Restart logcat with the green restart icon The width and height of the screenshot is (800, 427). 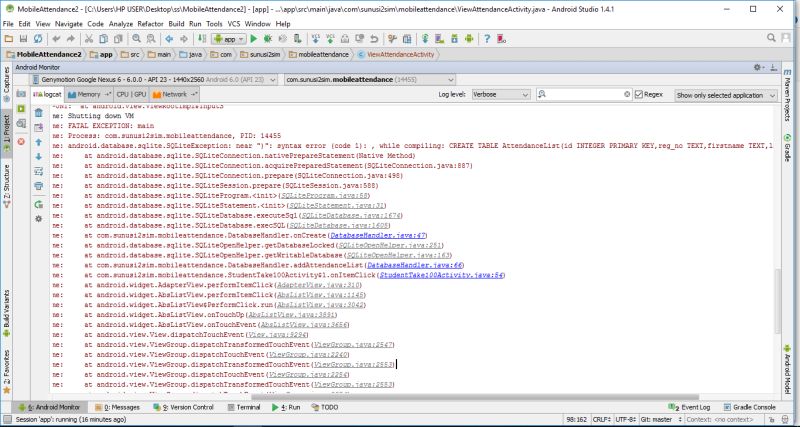(38, 205)
